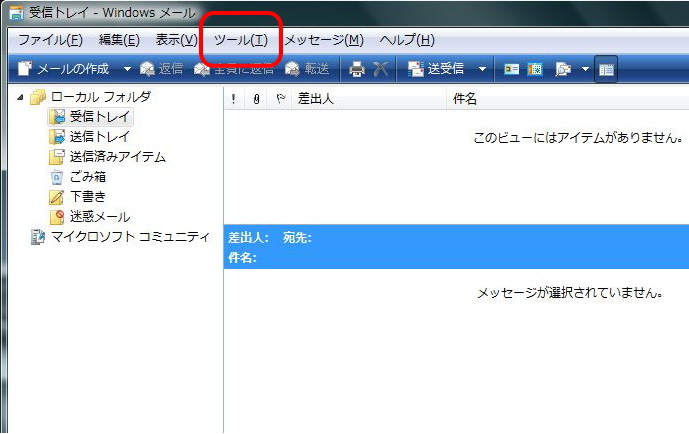Collapse the ローカル フォルダ tree node
Viewport: 689px width, 434px height.
pos(20,98)
